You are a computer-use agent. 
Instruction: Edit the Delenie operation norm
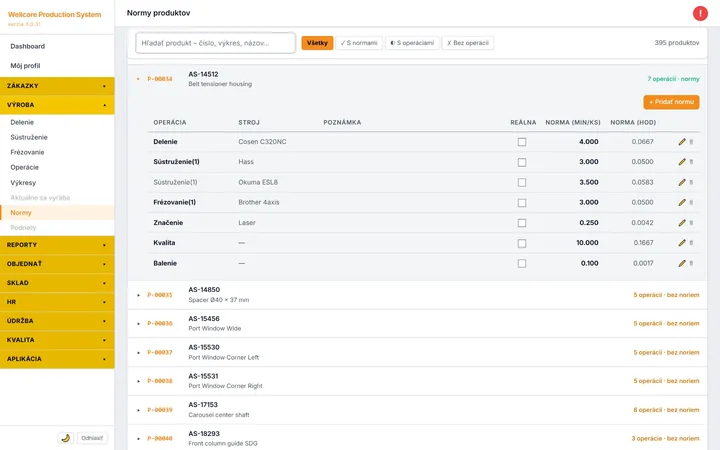(682, 142)
